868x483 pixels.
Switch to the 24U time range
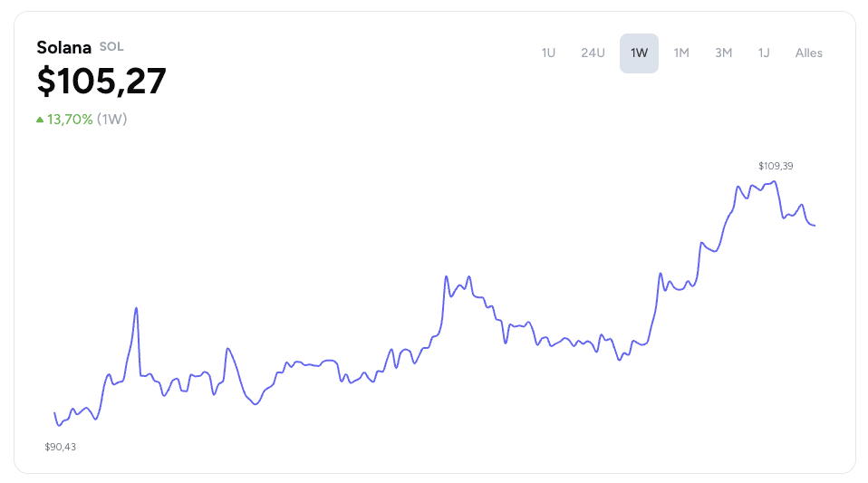593,53
